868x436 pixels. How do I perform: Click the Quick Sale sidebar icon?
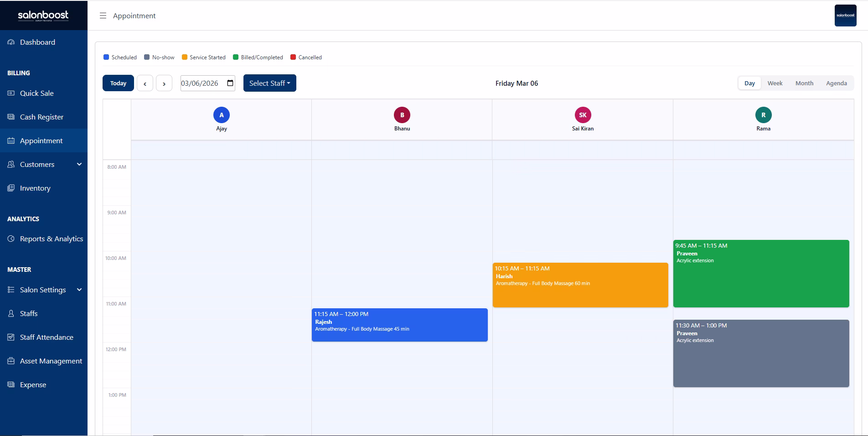[x=11, y=93]
